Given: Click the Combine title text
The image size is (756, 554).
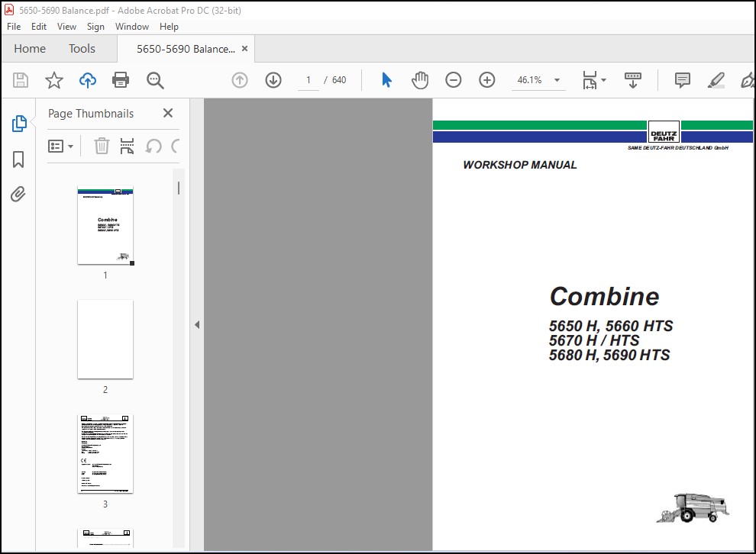Looking at the screenshot, I should 604,296.
